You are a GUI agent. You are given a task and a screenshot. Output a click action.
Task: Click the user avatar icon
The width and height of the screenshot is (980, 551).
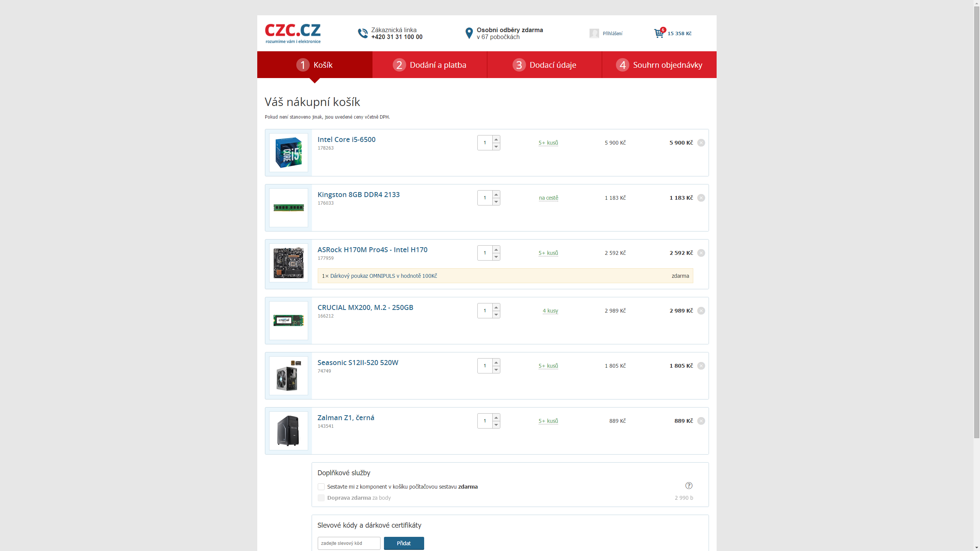[594, 33]
